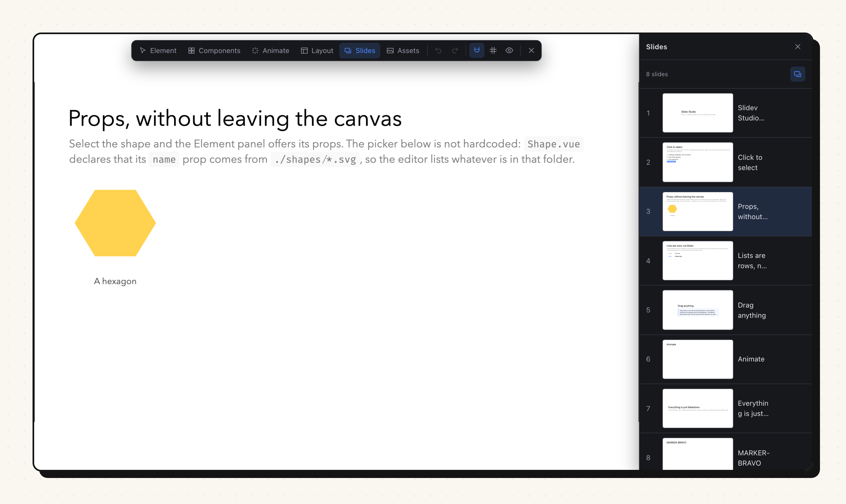
Task: Click the 'name' inline code text
Action: [x=164, y=159]
